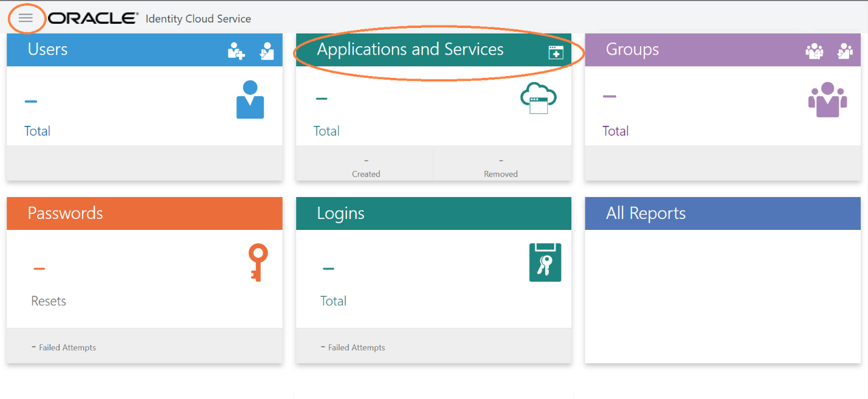Click the add group icon in Groups header
868x399 pixels.
815,50
